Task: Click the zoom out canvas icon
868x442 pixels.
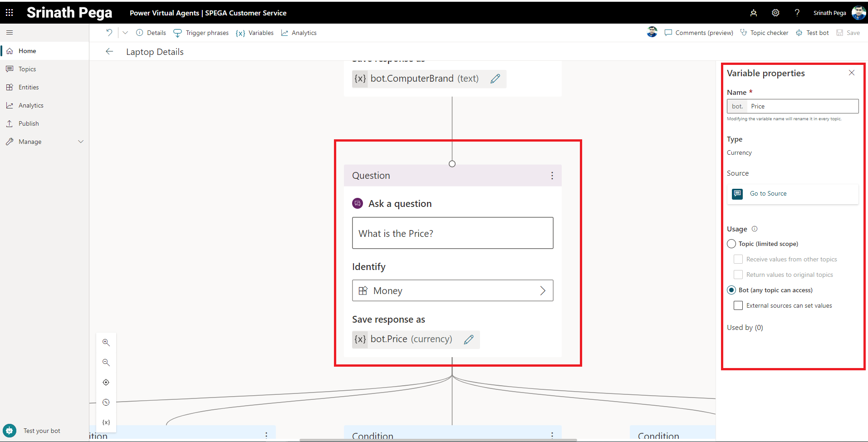Action: tap(106, 363)
